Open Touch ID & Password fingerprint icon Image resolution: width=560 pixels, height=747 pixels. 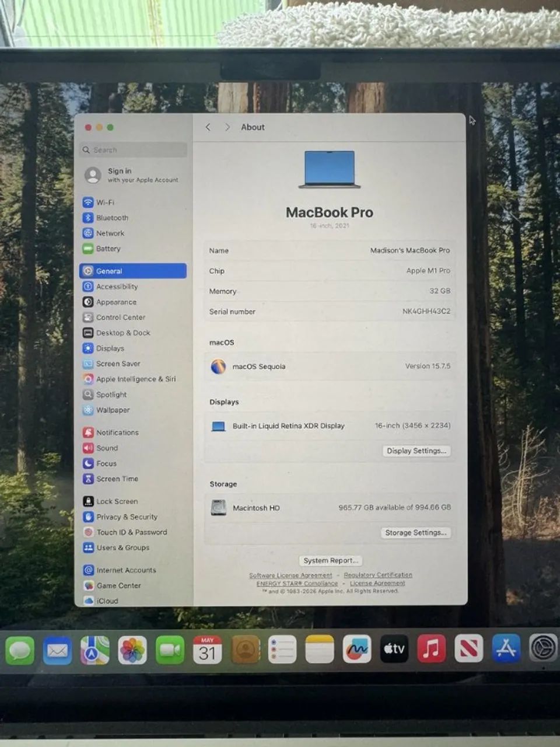tap(88, 532)
